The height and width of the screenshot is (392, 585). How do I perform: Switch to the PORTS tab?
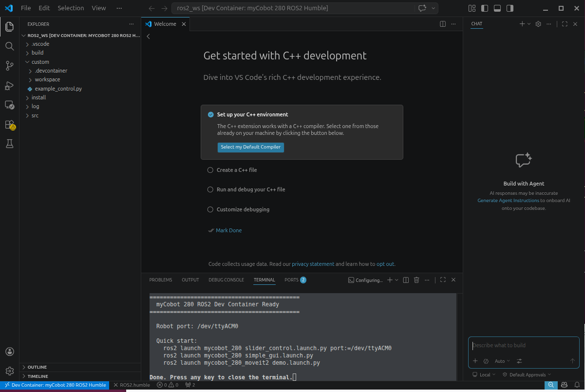295,280
